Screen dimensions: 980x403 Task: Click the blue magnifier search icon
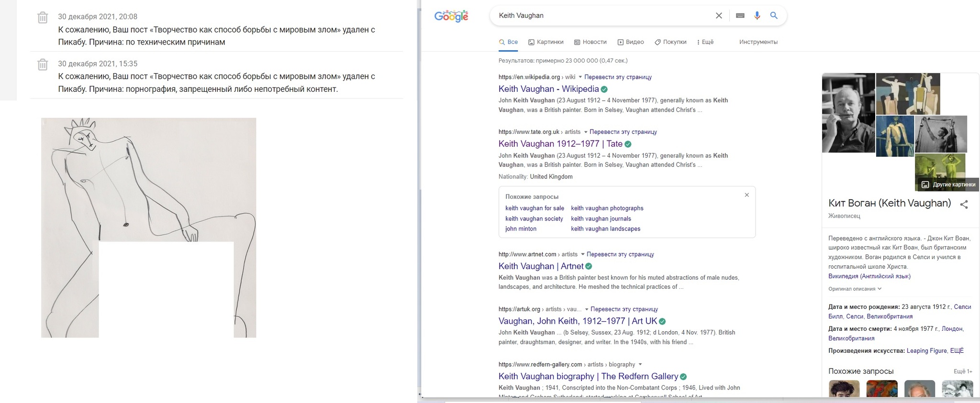pos(774,16)
